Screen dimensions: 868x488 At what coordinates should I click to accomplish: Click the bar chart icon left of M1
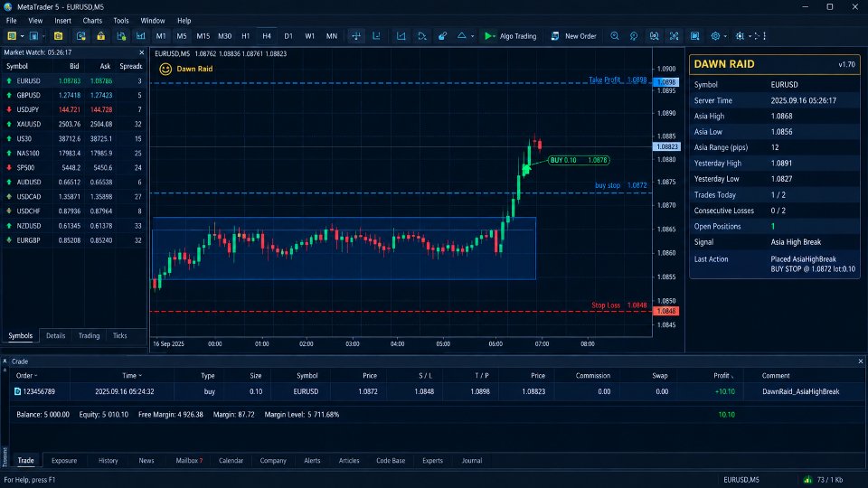point(141,36)
